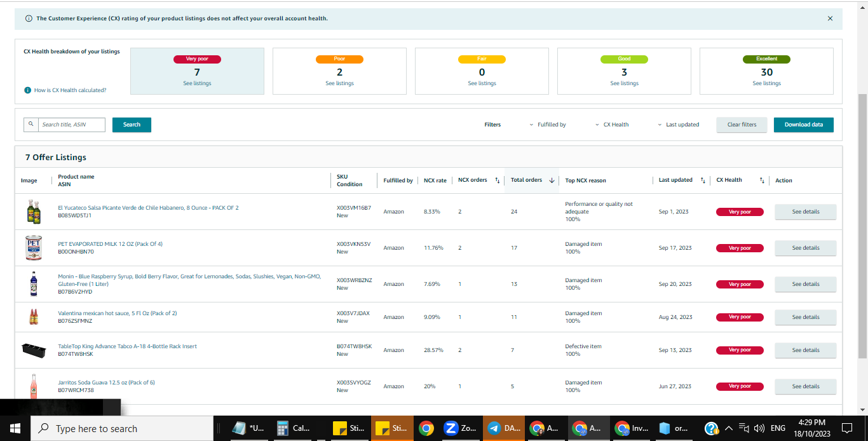
Task: See details for Jarritos Soda Guava
Action: pos(805,386)
